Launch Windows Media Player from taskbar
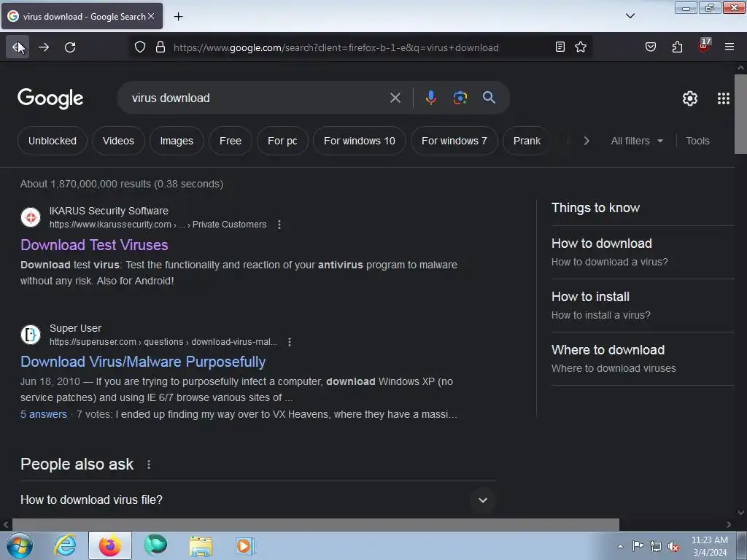This screenshot has width=747, height=560. point(245,545)
